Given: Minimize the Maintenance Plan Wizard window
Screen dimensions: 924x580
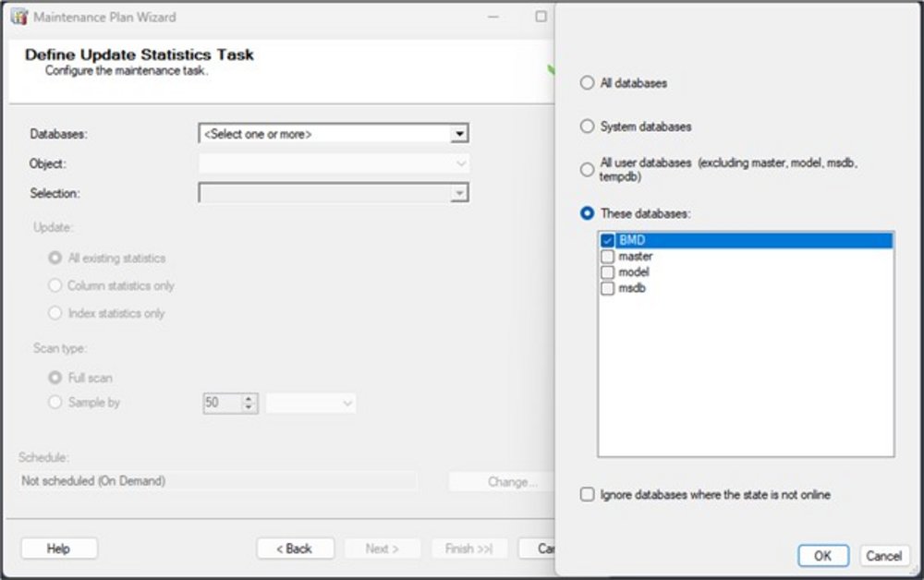Looking at the screenshot, I should [494, 17].
